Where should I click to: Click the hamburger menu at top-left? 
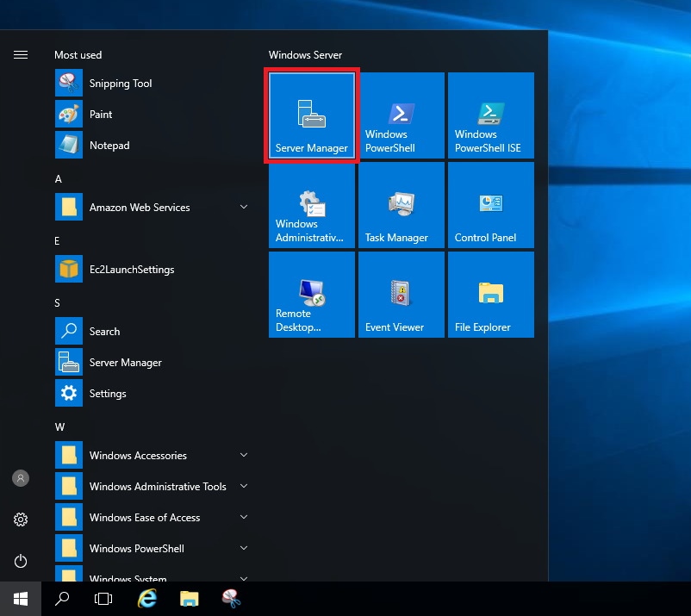tap(21, 54)
